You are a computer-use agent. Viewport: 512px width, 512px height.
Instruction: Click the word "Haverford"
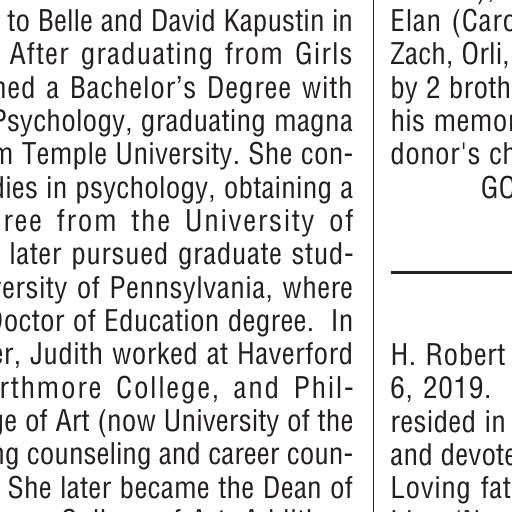point(294,354)
